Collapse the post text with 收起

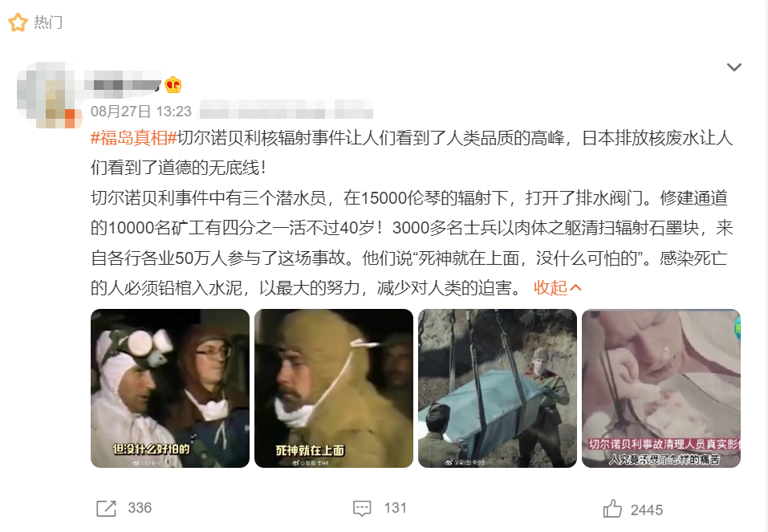point(558,288)
